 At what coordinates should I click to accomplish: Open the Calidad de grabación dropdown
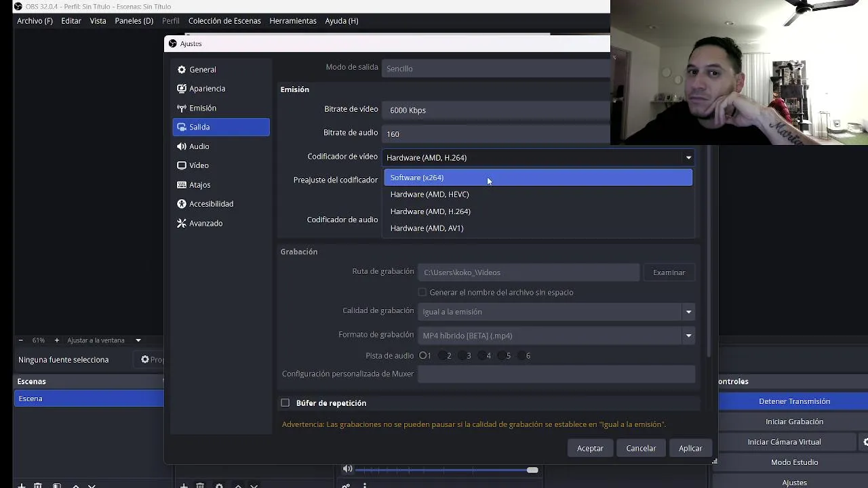pyautogui.click(x=556, y=312)
